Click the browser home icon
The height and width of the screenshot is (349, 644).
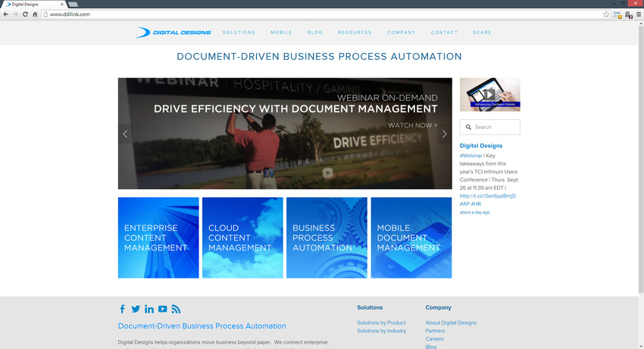click(x=35, y=14)
